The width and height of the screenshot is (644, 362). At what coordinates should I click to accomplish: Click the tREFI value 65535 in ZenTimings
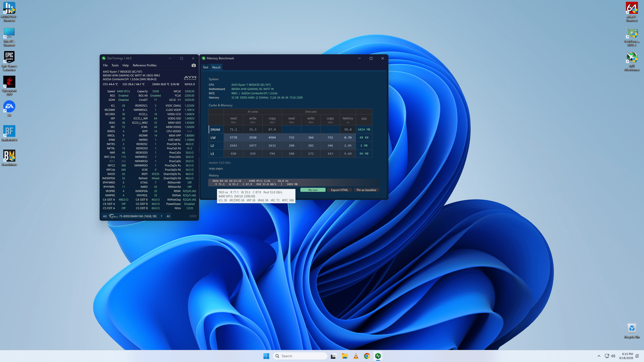coord(155,174)
